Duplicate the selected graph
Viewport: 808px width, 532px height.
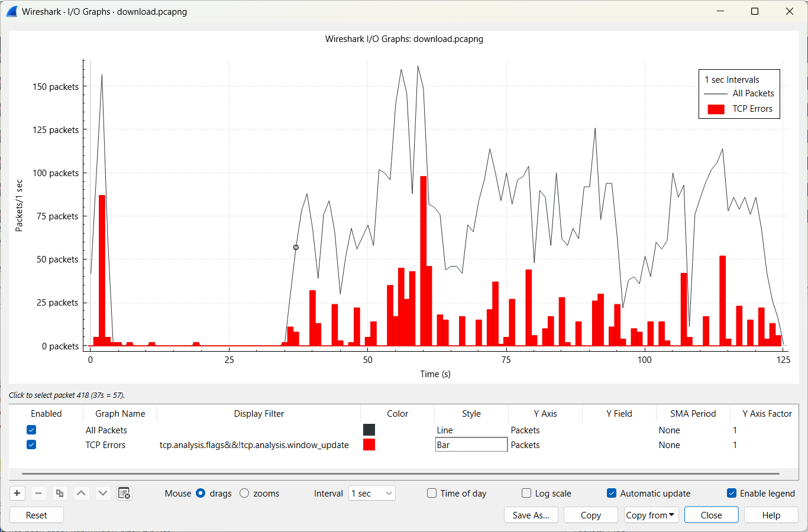coord(60,493)
